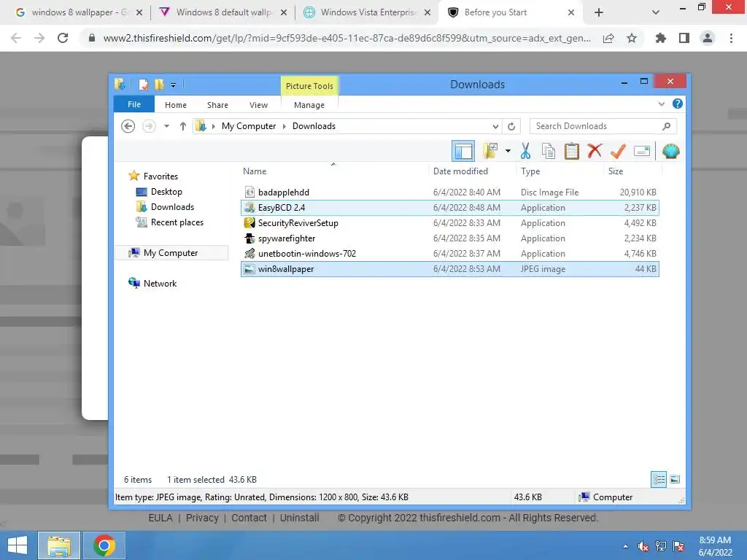Click the orange checkmark Properties icon
This screenshot has width=747, height=560.
[x=618, y=152]
